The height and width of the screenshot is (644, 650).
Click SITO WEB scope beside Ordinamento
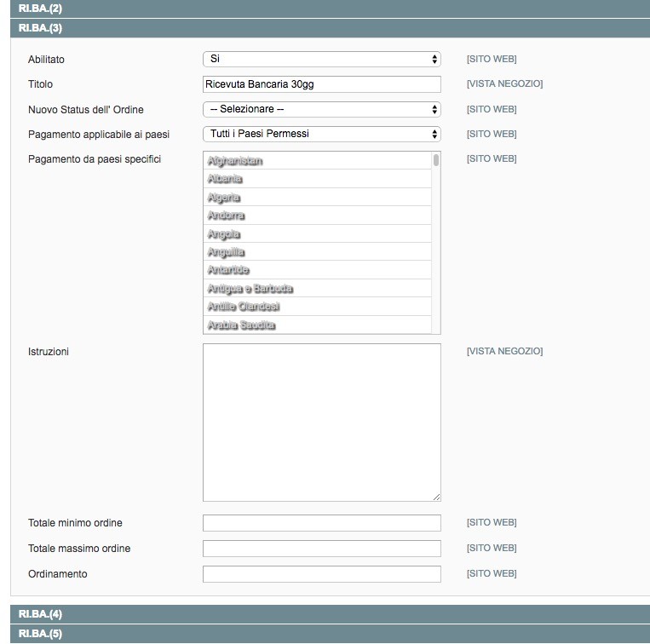pos(492,574)
